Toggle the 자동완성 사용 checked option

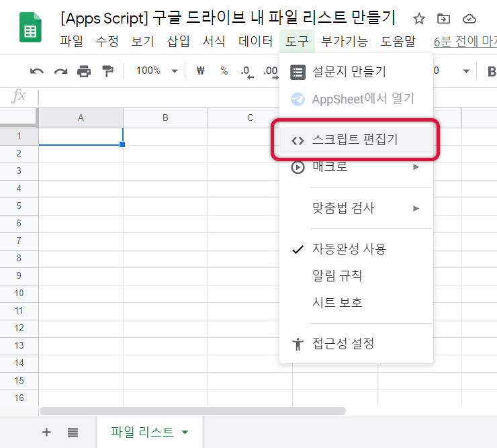pyautogui.click(x=349, y=249)
